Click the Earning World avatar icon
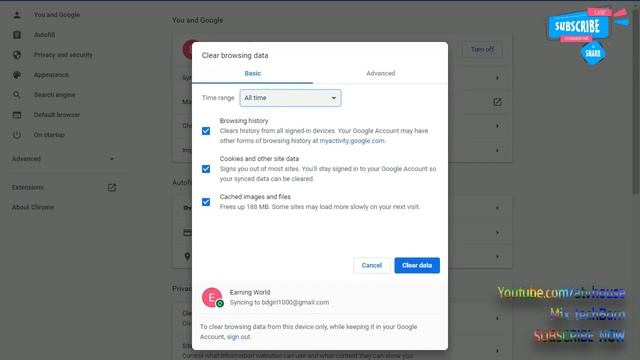The height and width of the screenshot is (360, 640). click(212, 298)
